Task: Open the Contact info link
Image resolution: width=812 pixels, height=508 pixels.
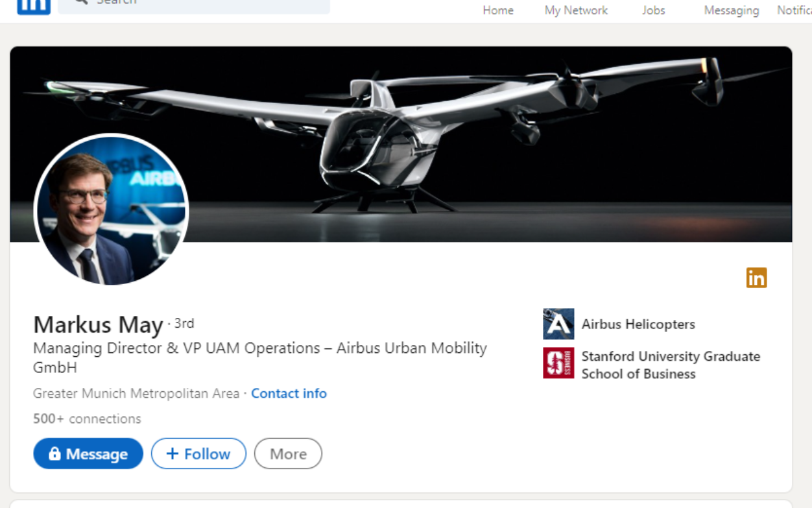Action: [x=289, y=393]
